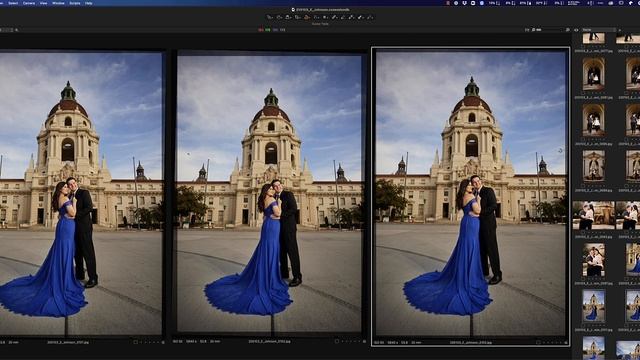Select the left viewer image of the couple

click(81, 194)
